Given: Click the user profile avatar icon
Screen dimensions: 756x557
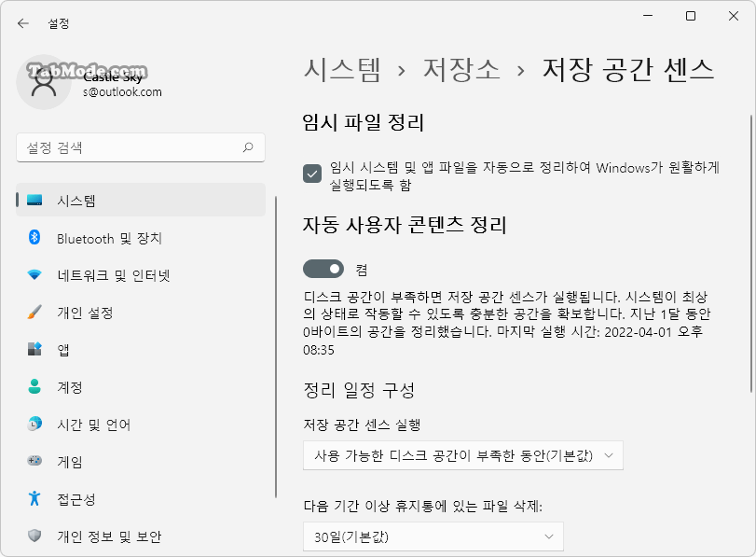Looking at the screenshot, I should click(x=44, y=82).
